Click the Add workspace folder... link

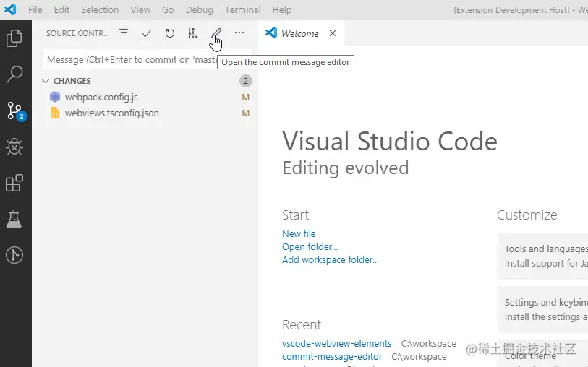point(331,260)
